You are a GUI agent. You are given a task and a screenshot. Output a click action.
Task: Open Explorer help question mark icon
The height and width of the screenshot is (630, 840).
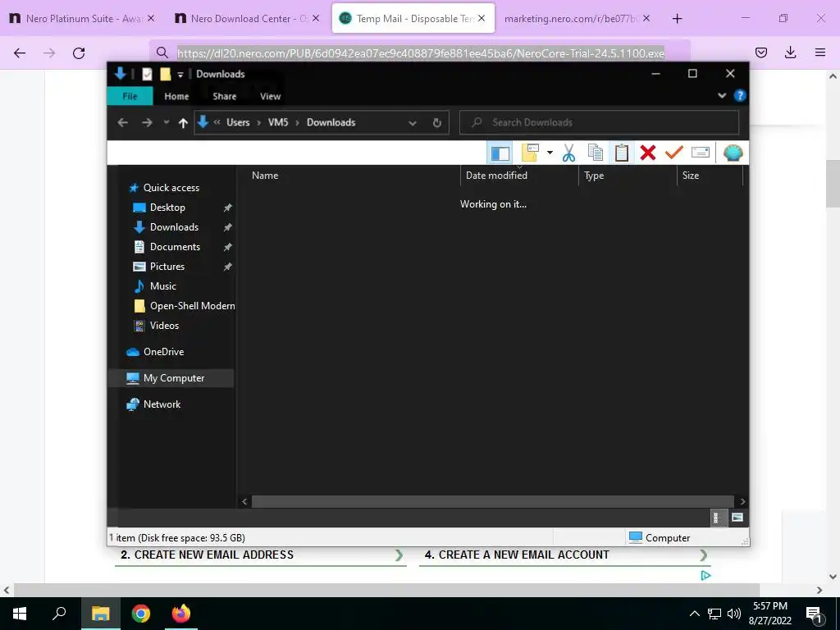click(x=740, y=95)
